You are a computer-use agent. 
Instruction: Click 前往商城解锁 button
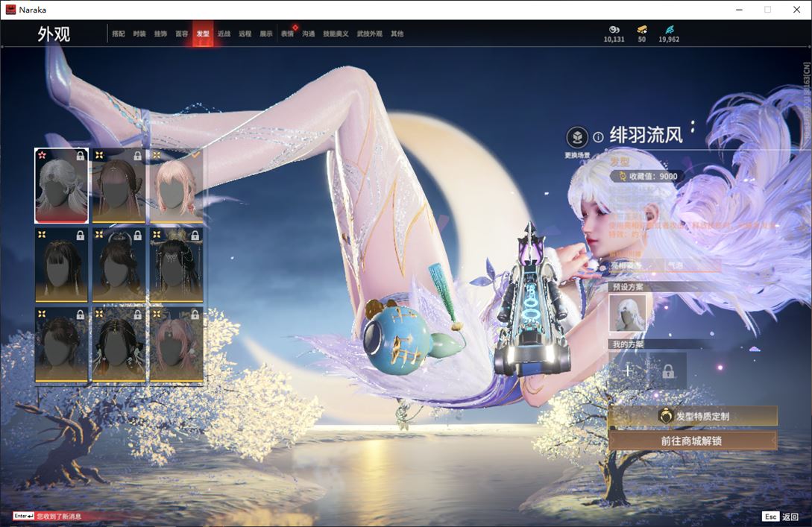click(x=693, y=441)
